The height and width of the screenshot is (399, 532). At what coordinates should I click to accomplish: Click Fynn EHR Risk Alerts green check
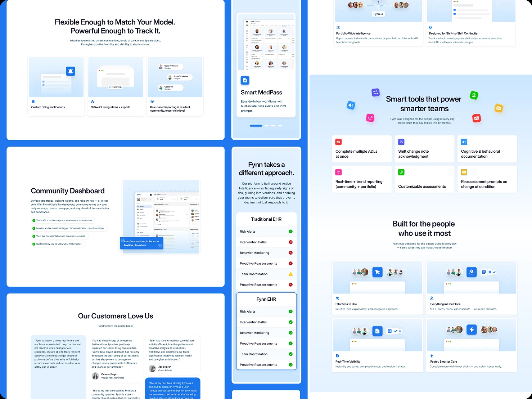coord(290,311)
